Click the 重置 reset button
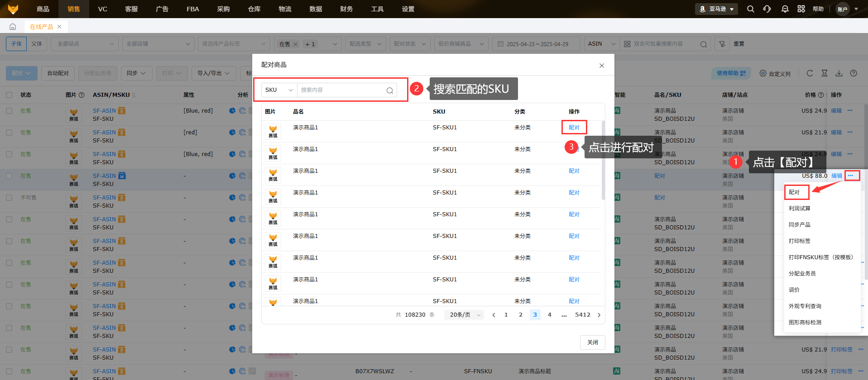This screenshot has width=868, height=380. coord(739,44)
